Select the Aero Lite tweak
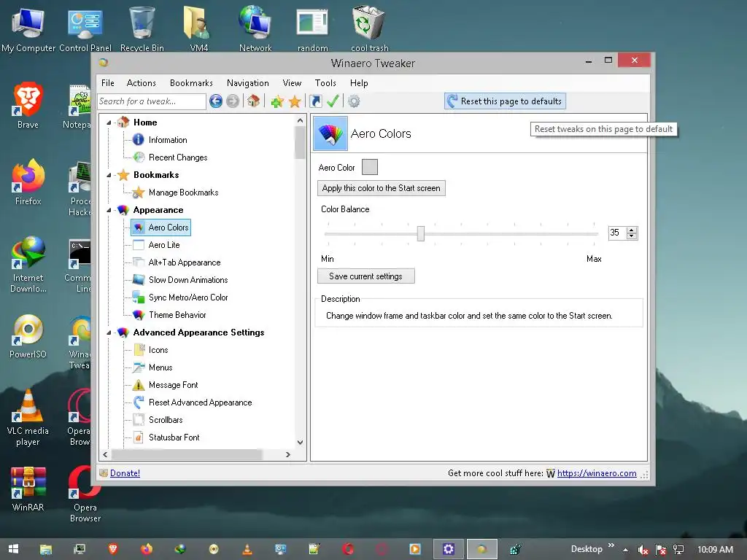Screen dimensions: 747x560 (x=164, y=245)
